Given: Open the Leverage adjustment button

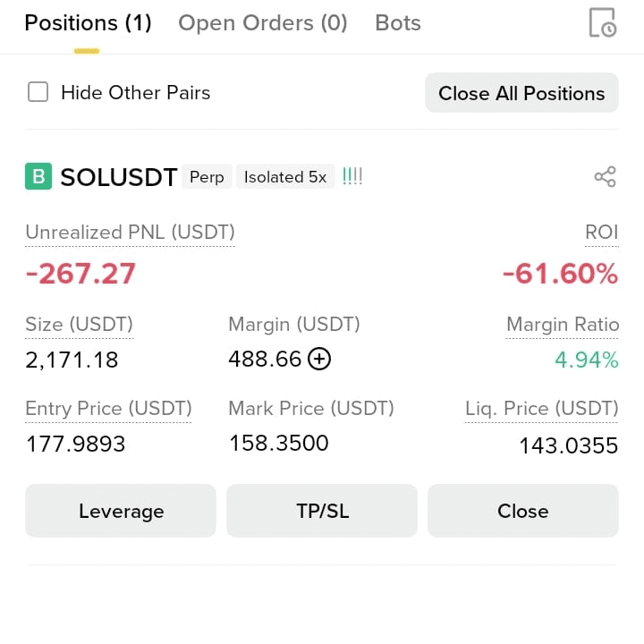Looking at the screenshot, I should point(121,511).
